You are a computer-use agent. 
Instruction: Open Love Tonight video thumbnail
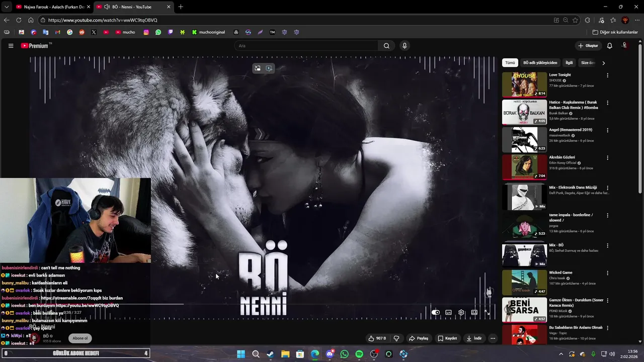[x=524, y=84]
